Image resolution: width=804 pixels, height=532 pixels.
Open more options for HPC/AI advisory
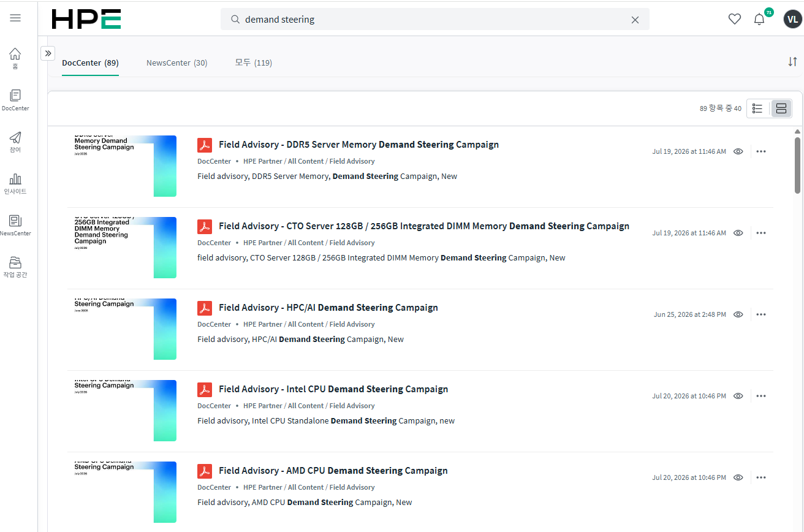(761, 314)
